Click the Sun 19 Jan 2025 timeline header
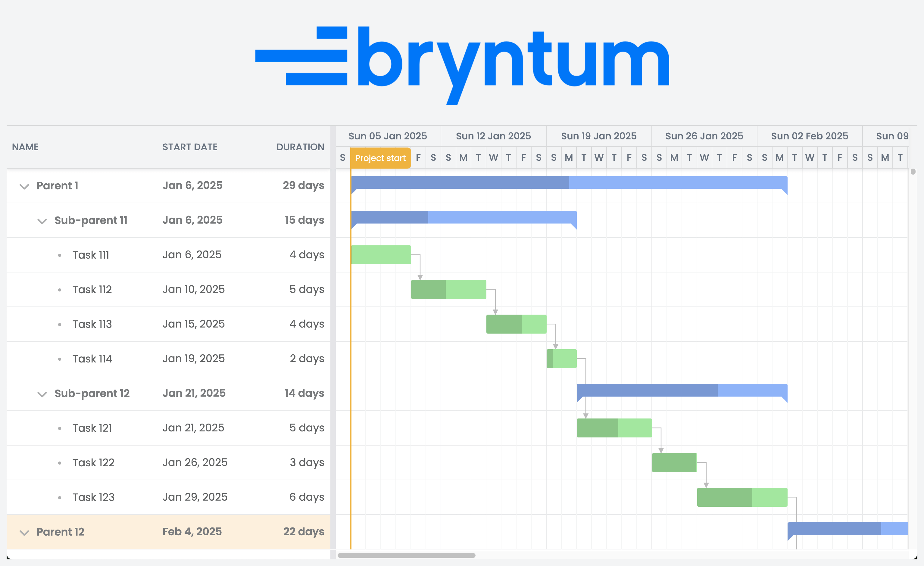The height and width of the screenshot is (566, 924). coord(598,136)
